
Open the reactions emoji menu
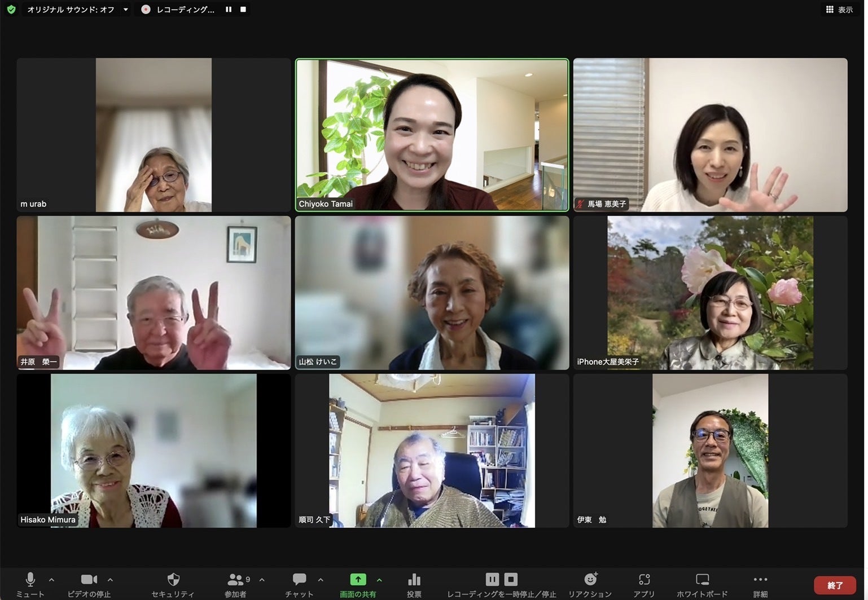[x=590, y=580]
